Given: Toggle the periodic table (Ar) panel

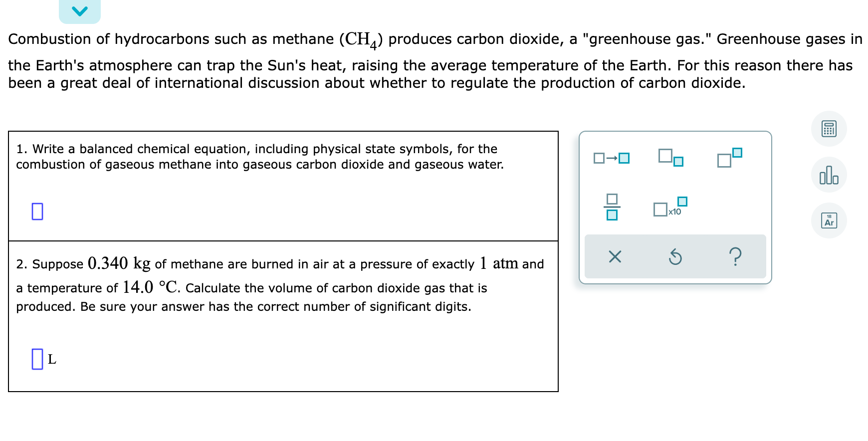Looking at the screenshot, I should coord(829,220).
